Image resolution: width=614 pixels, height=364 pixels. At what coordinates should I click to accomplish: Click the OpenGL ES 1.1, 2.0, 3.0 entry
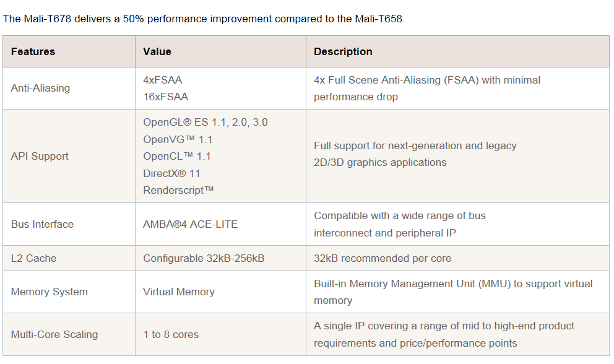(x=205, y=122)
